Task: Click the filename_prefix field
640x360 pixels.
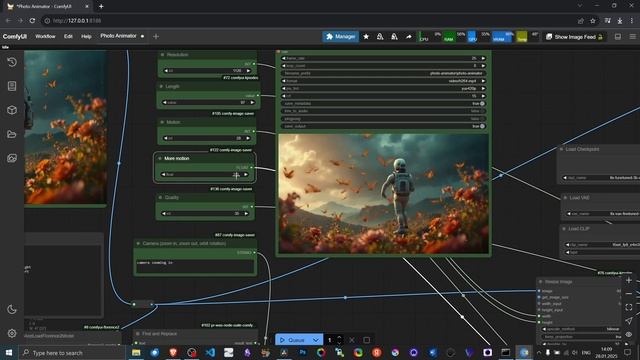Action: [x=383, y=73]
